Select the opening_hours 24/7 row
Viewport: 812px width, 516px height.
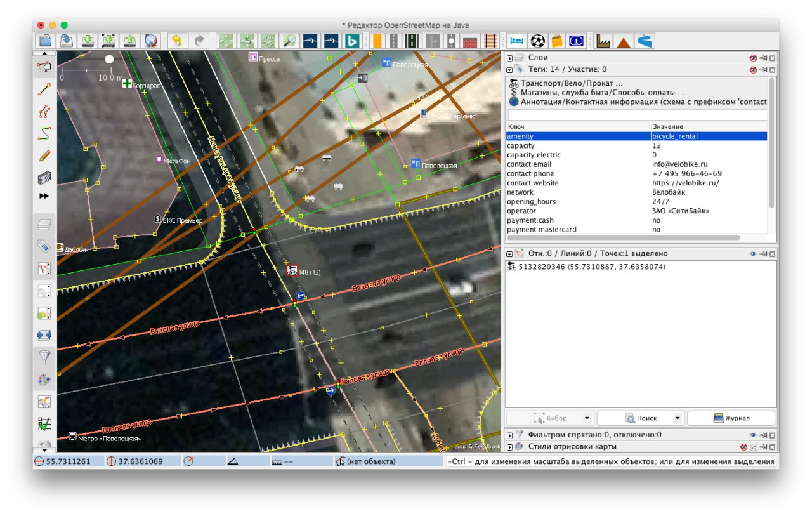(636, 202)
